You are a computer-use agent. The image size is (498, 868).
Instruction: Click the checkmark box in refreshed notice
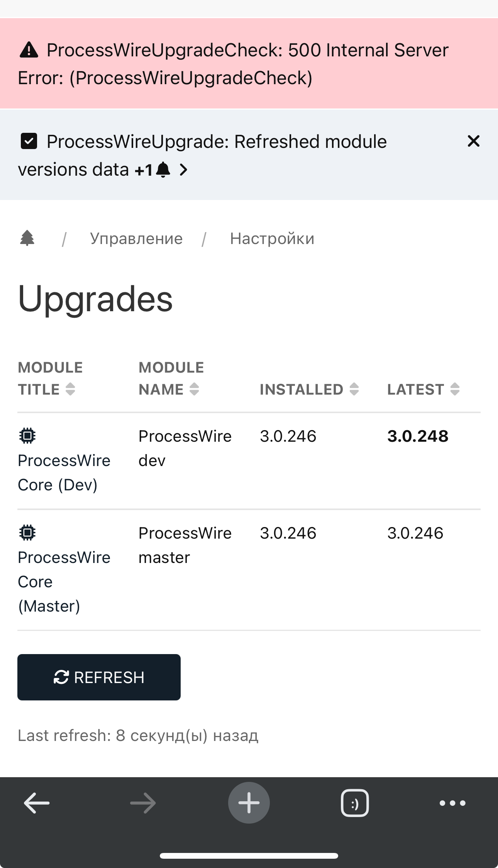tap(29, 141)
